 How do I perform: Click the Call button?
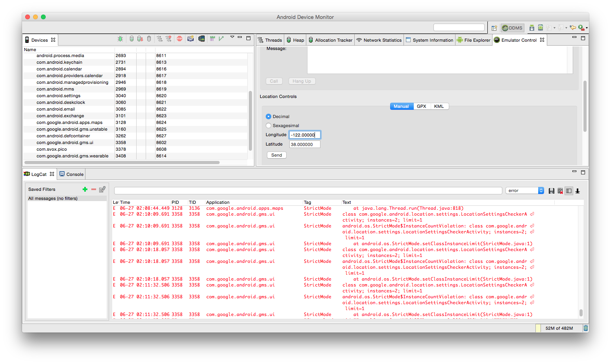(x=274, y=81)
